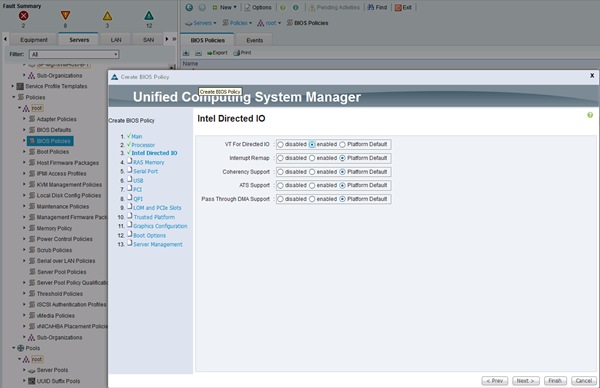Set VT For Directed IO to disabled
Viewport: 600px width, 388px height.
(x=280, y=145)
